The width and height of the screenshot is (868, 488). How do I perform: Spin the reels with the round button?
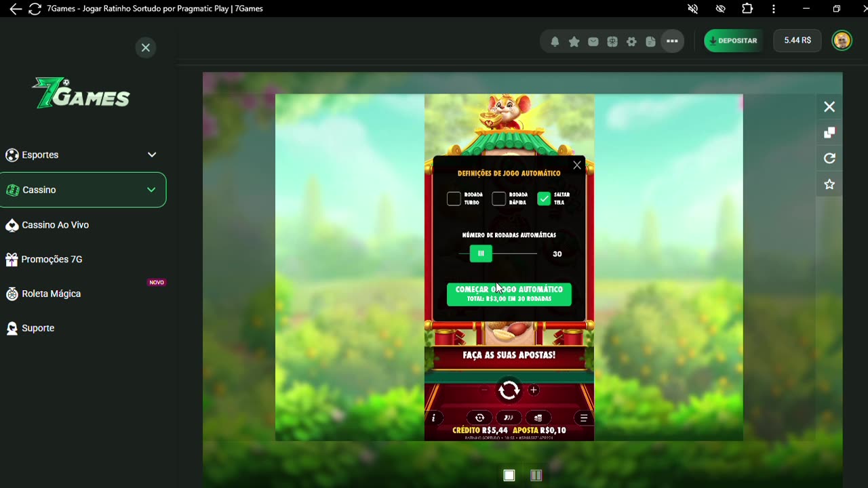coord(509,390)
